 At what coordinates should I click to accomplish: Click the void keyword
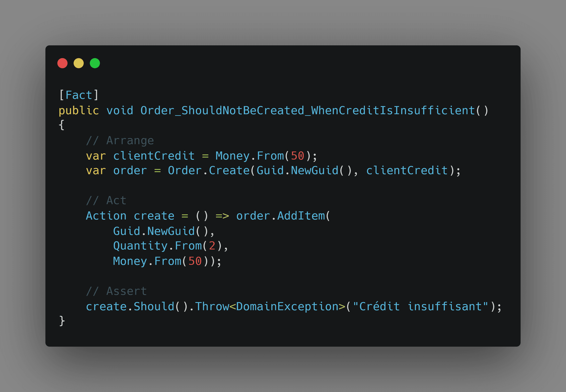pos(120,110)
